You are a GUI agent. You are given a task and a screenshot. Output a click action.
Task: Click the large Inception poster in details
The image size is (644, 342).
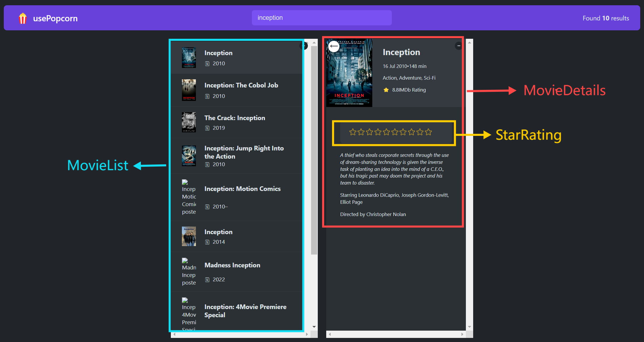point(349,73)
